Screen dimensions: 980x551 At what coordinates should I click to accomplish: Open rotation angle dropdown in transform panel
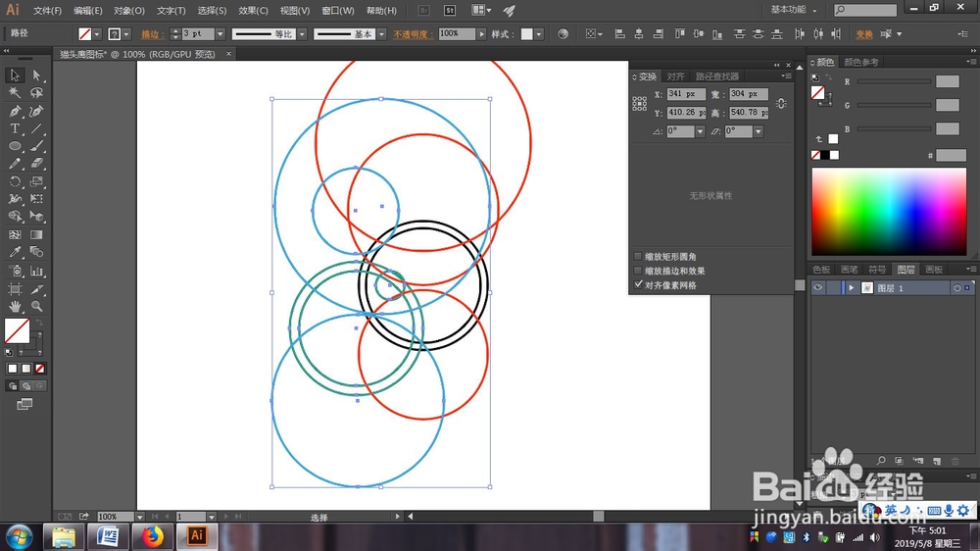point(700,131)
